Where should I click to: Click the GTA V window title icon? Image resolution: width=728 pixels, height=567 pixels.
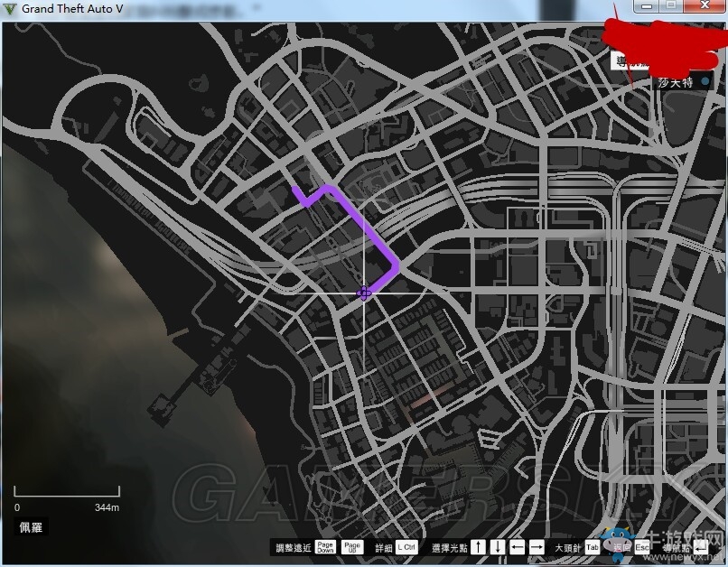(x=10, y=8)
